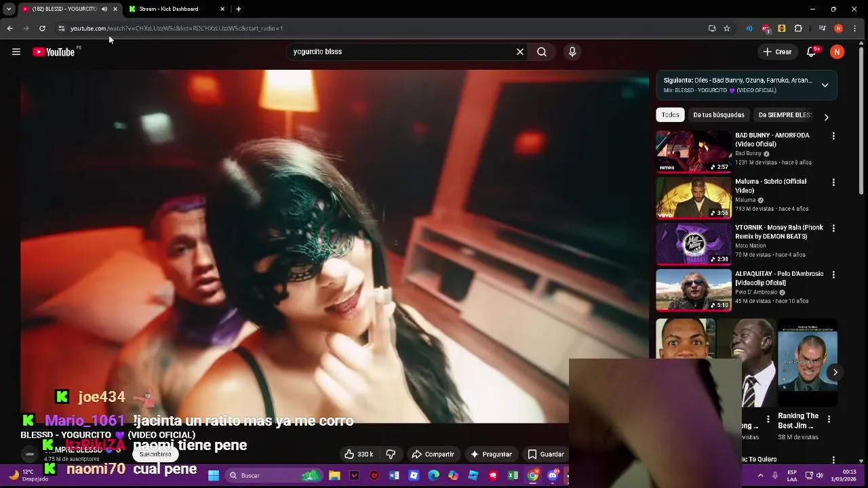Open the Crear button

(777, 52)
